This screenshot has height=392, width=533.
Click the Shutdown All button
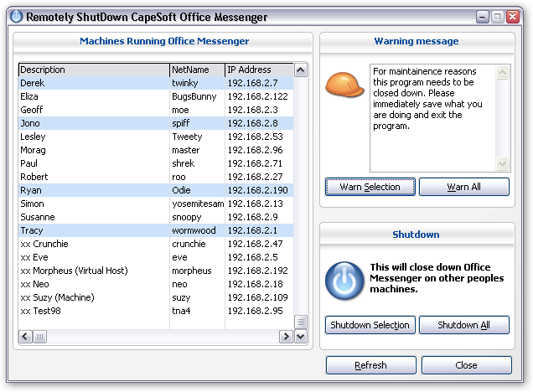coord(463,325)
